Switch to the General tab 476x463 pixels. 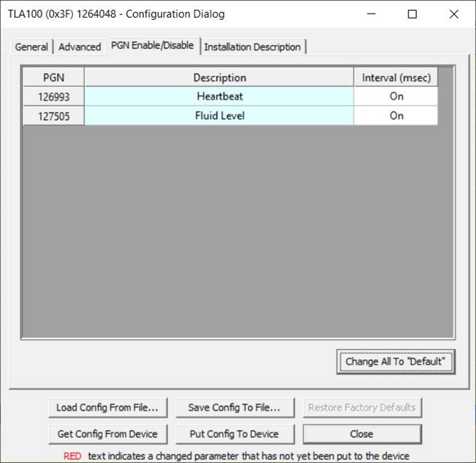(x=31, y=47)
